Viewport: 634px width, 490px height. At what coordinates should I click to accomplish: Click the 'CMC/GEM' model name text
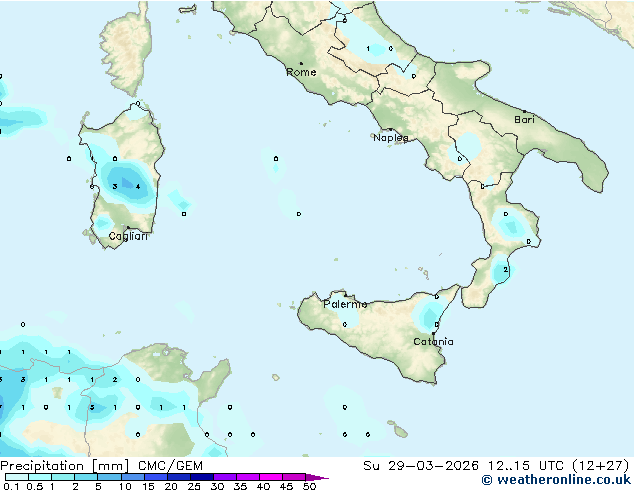[x=170, y=466]
